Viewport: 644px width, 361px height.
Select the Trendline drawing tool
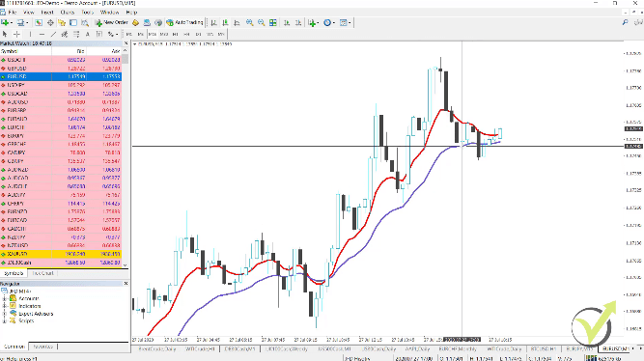click(x=53, y=34)
